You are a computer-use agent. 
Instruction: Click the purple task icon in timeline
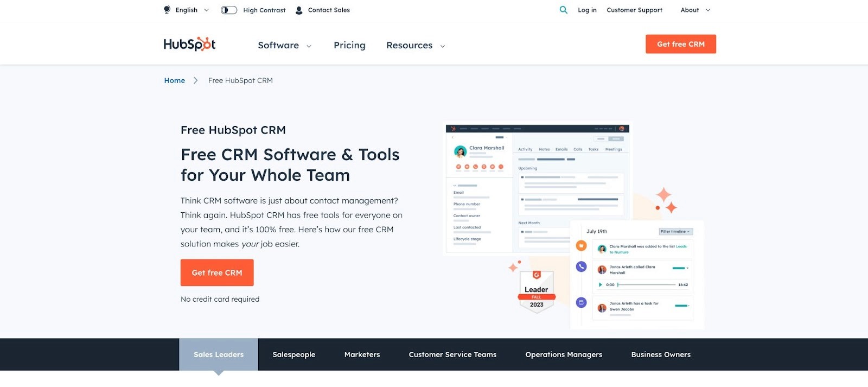(581, 302)
